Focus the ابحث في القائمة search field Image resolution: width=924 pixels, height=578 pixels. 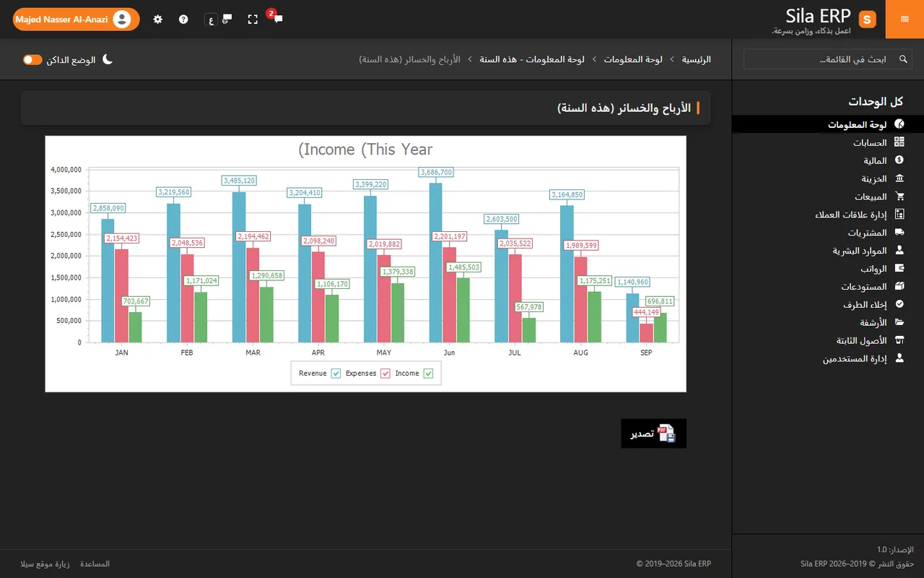[x=828, y=59]
